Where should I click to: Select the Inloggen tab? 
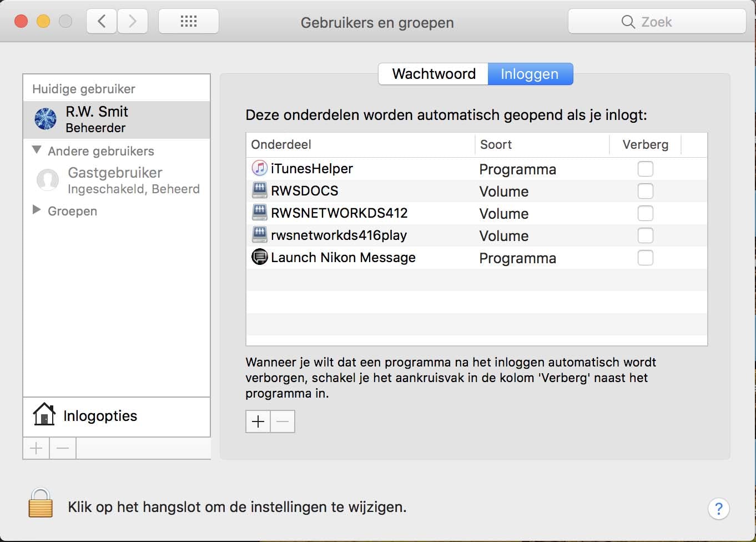tap(530, 74)
